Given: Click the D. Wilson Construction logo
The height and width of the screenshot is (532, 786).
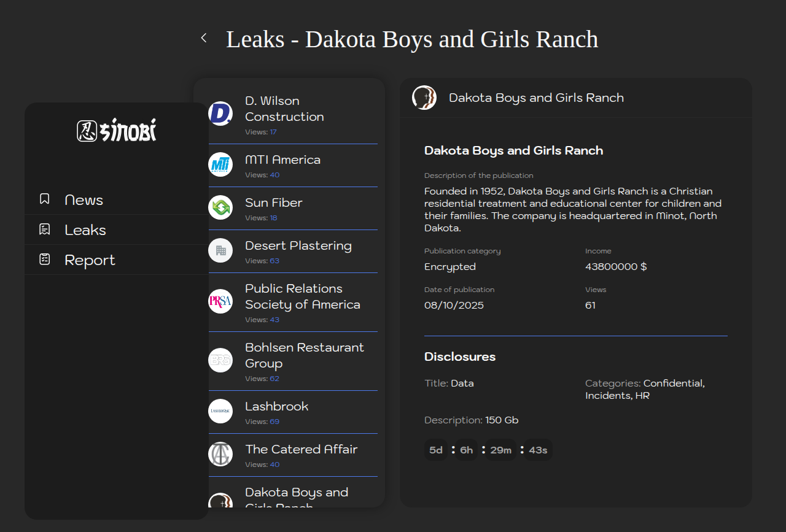Looking at the screenshot, I should pyautogui.click(x=220, y=114).
